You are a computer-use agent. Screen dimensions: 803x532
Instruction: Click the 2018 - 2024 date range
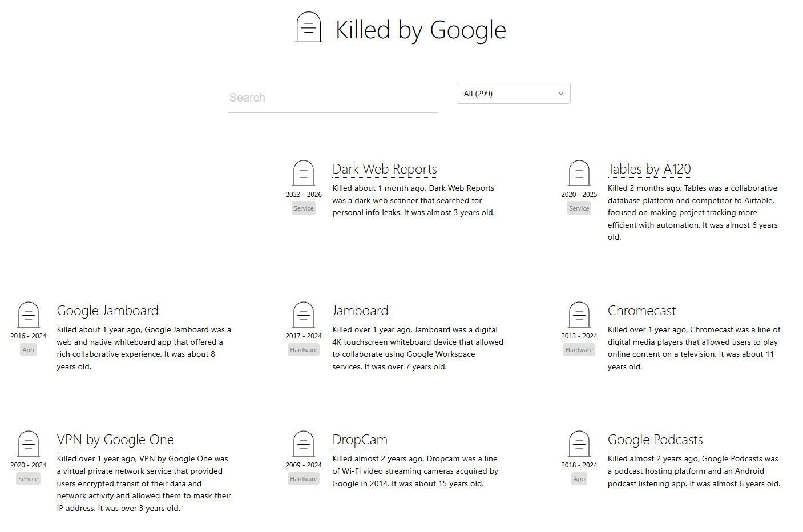(579, 465)
